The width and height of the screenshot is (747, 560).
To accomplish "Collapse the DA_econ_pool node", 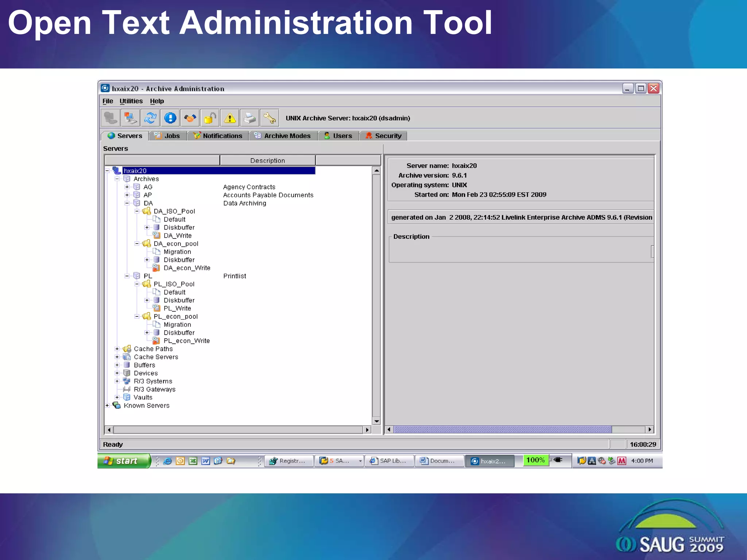I will click(137, 244).
